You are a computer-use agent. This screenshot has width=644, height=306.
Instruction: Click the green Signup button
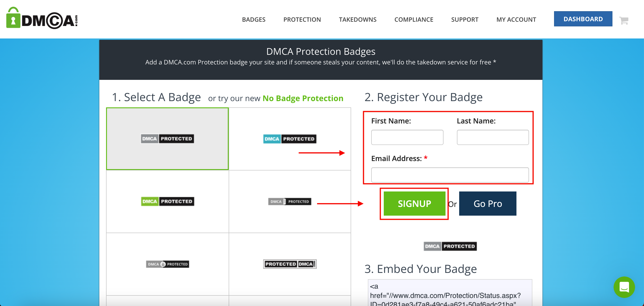414,204
